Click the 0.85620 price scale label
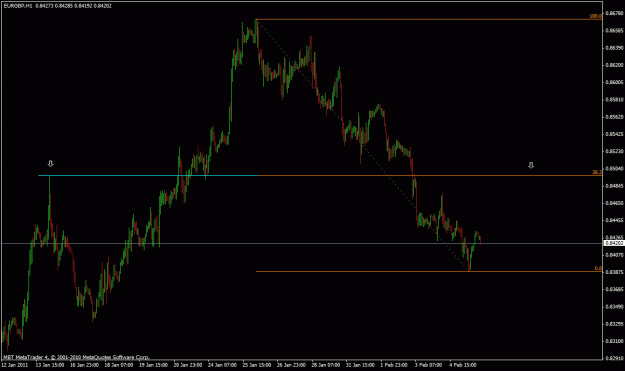This screenshot has height=371, width=625. tap(614, 117)
